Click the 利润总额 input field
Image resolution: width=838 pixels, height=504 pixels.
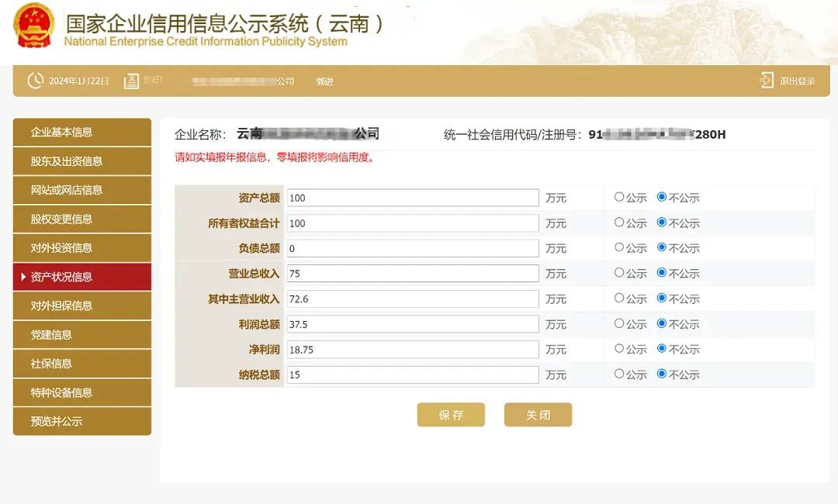(x=412, y=324)
